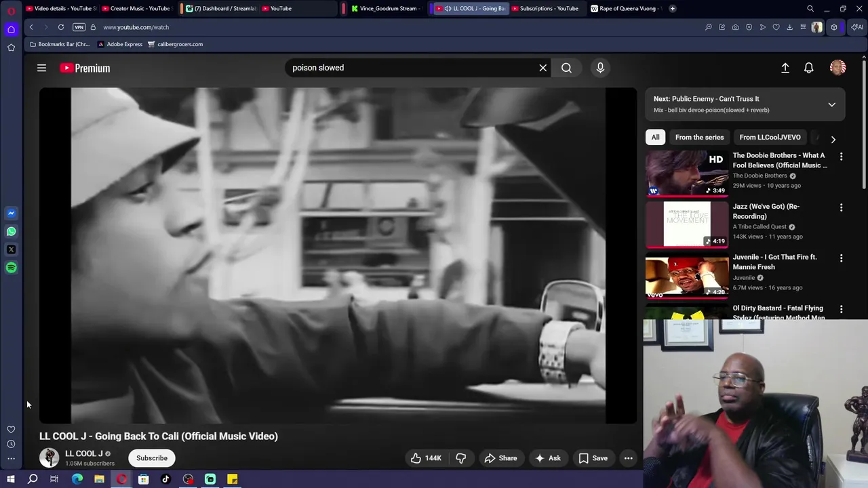868x488 pixels.
Task: Open Opera easy setup sliders icon
Action: [803, 27]
